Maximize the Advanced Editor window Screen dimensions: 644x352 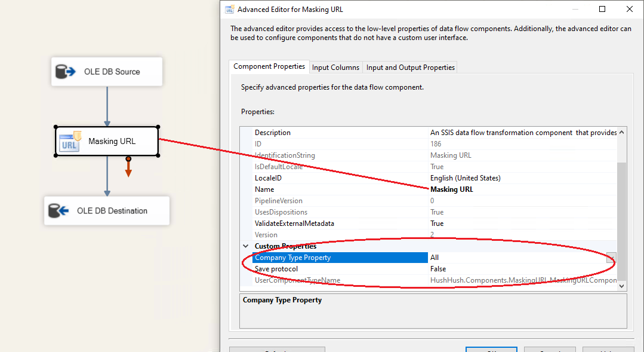(x=602, y=10)
